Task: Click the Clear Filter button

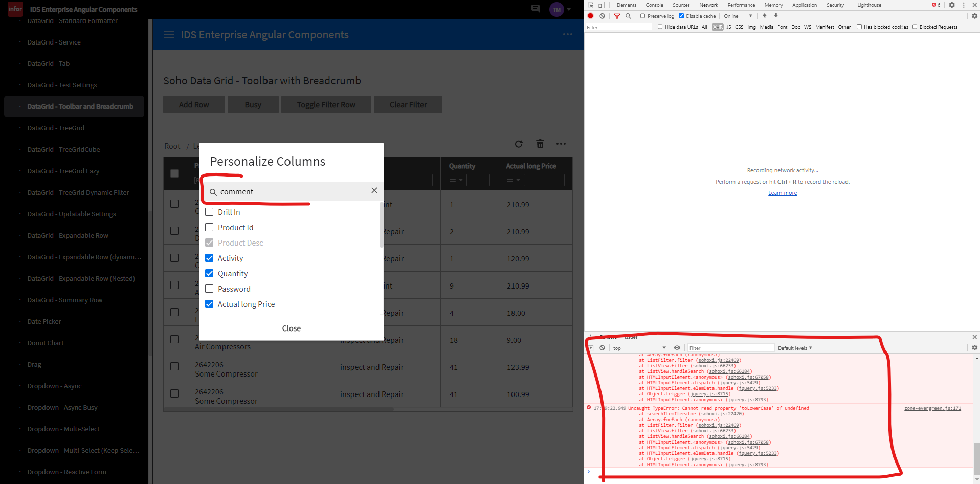Action: (408, 104)
